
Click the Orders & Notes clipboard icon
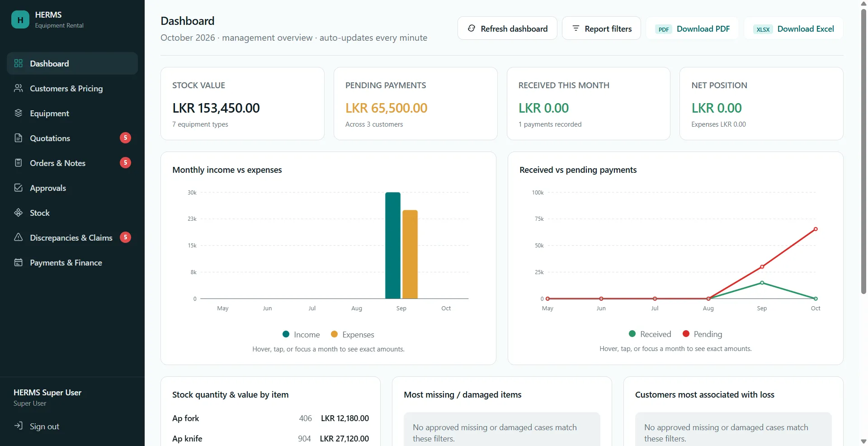click(19, 163)
